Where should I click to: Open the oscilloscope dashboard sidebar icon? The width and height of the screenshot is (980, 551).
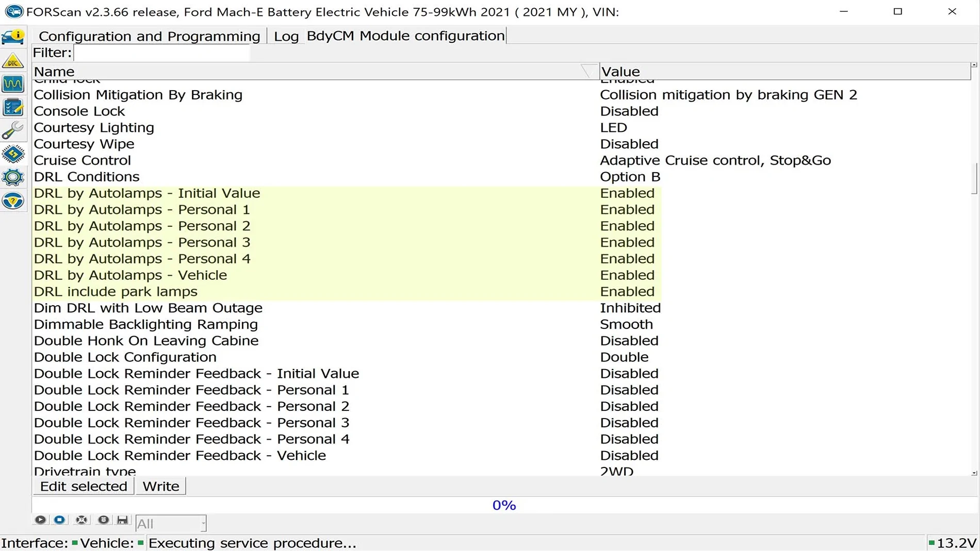click(13, 84)
